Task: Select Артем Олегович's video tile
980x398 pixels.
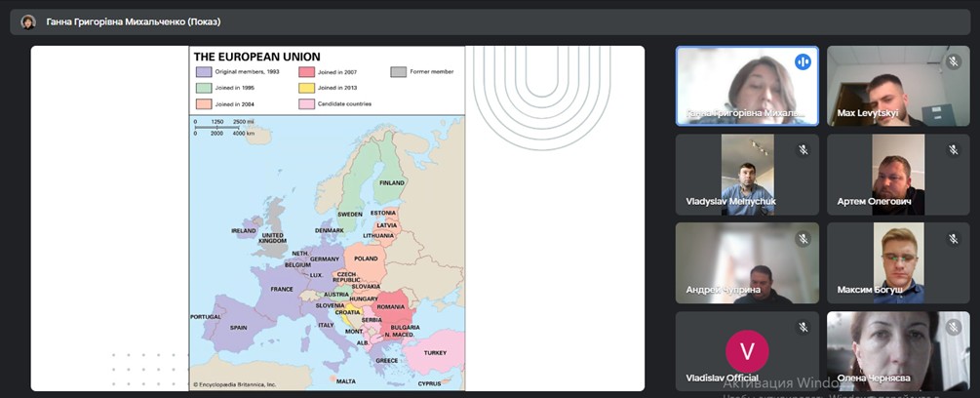Action: coord(898,175)
